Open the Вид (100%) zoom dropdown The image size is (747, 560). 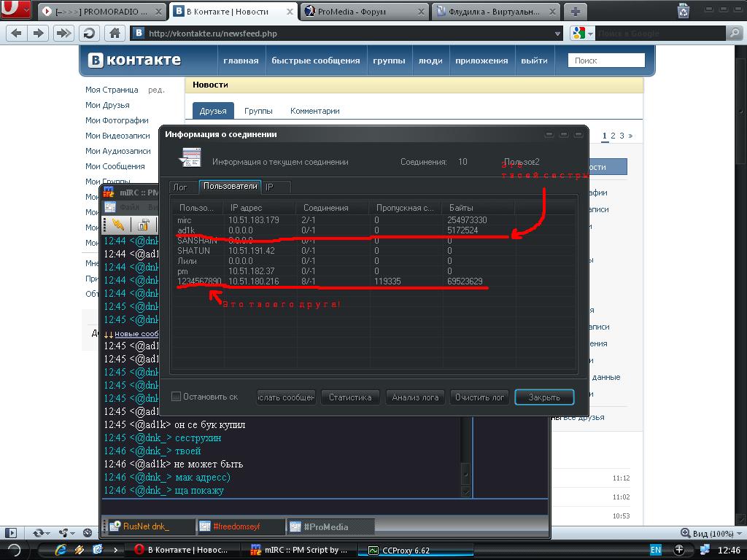[712, 533]
